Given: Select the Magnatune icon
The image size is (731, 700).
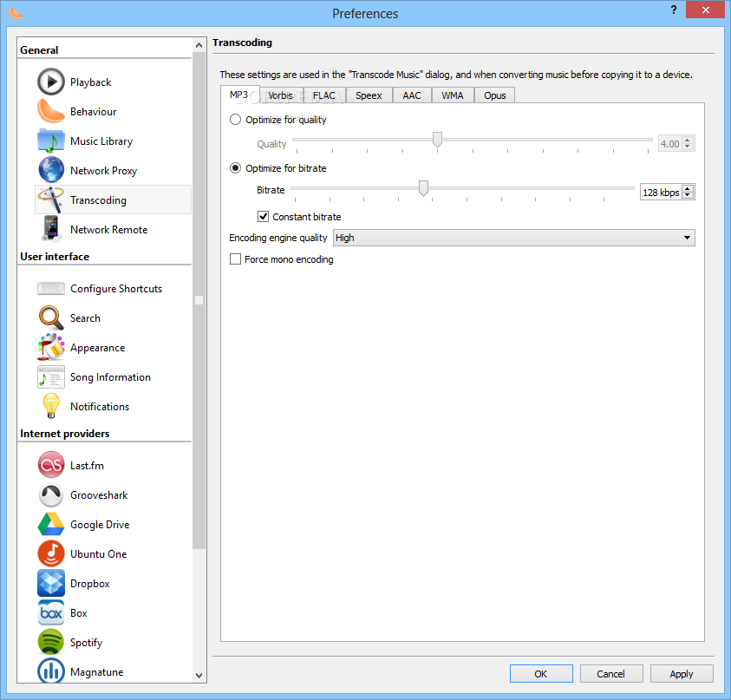Looking at the screenshot, I should click(x=51, y=671).
